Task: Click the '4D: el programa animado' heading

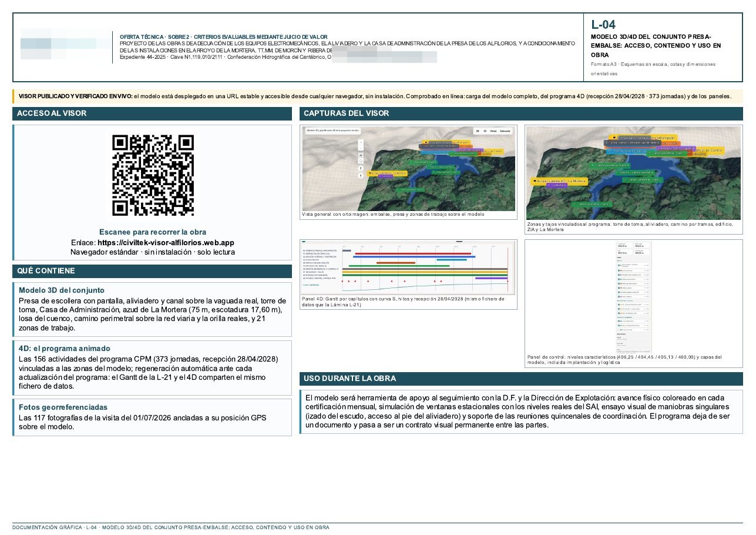Action: (x=65, y=348)
